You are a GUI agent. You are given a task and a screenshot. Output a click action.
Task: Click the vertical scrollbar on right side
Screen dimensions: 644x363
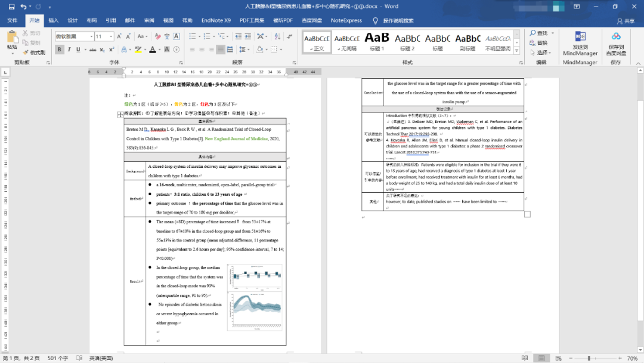pos(640,210)
